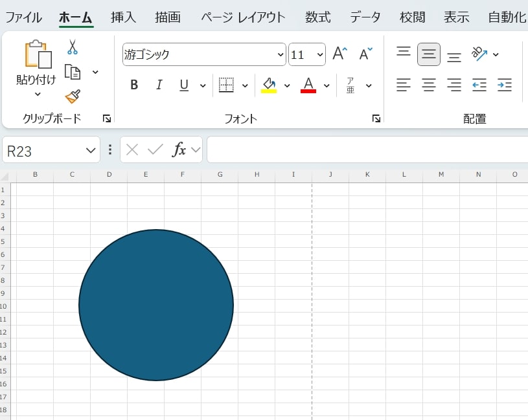Viewport: 528px width, 420px height.
Task: Expand the paste options arrow
Action: (x=38, y=94)
